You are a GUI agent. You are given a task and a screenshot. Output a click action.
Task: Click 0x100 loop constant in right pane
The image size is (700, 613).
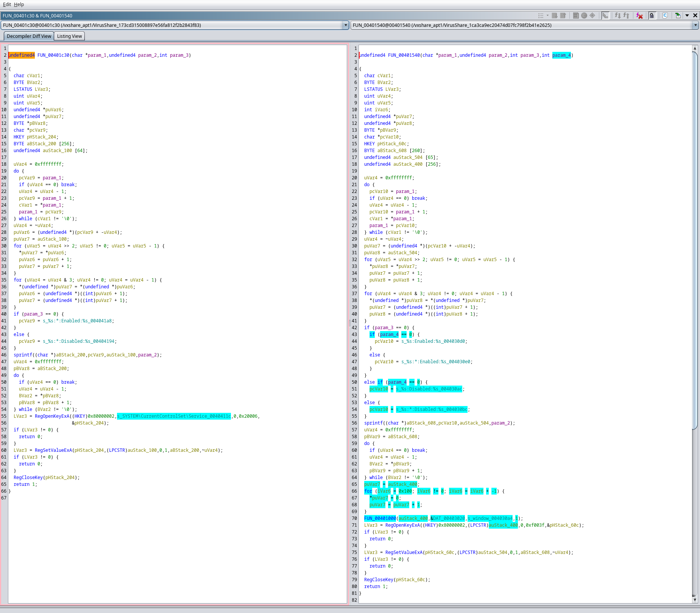pos(405,491)
